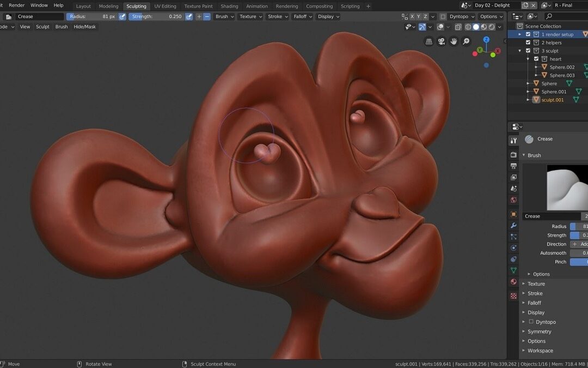The width and height of the screenshot is (588, 368).
Task: Set brush direction to Subtract minus button
Action: (x=207, y=16)
